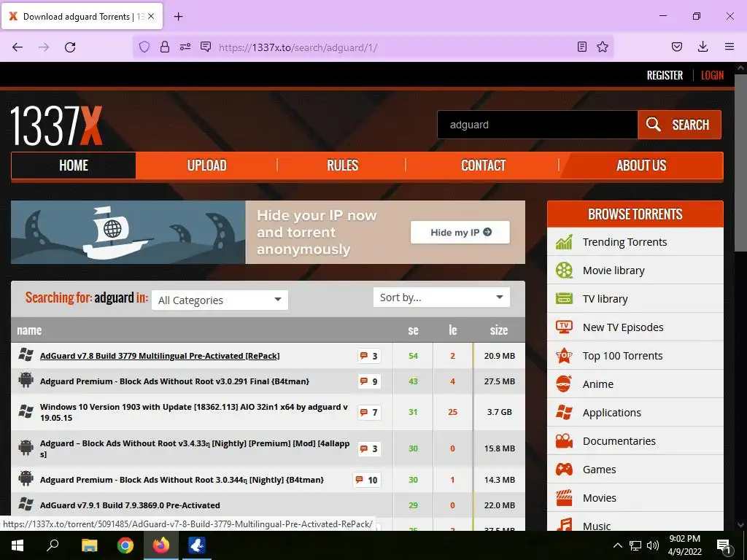Click the Anime ninja icon
The image size is (747, 560).
[x=564, y=384]
